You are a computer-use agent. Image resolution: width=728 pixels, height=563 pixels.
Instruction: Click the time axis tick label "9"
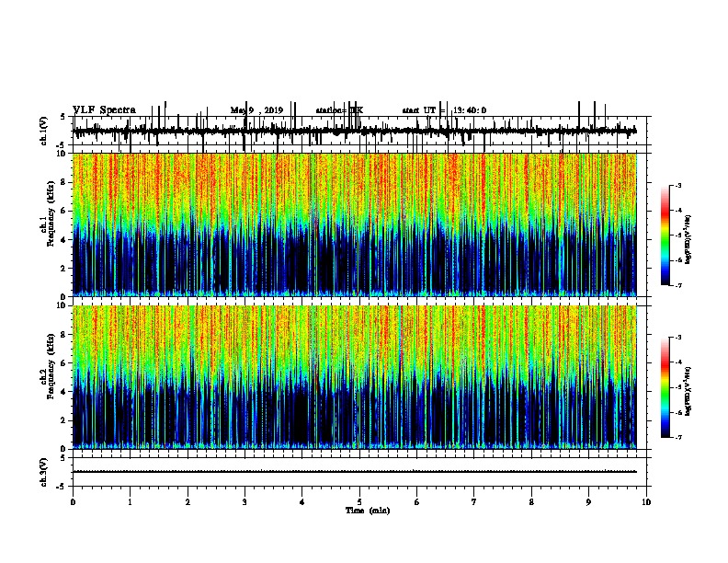tap(588, 502)
